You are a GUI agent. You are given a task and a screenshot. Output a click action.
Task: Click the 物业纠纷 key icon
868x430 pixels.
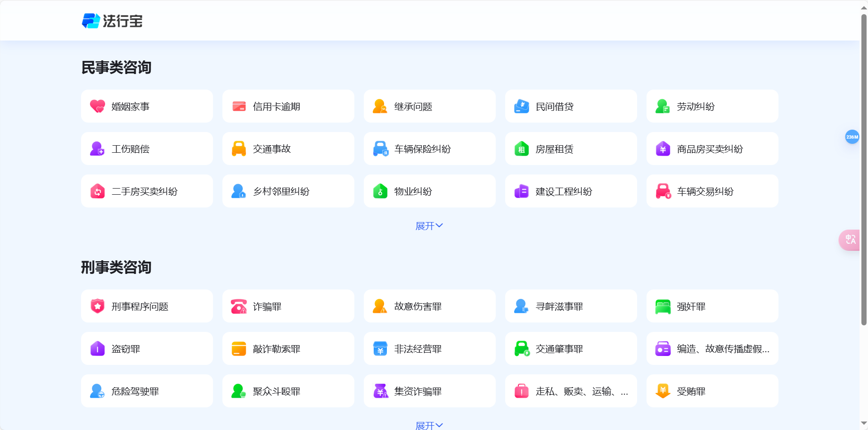click(x=380, y=191)
